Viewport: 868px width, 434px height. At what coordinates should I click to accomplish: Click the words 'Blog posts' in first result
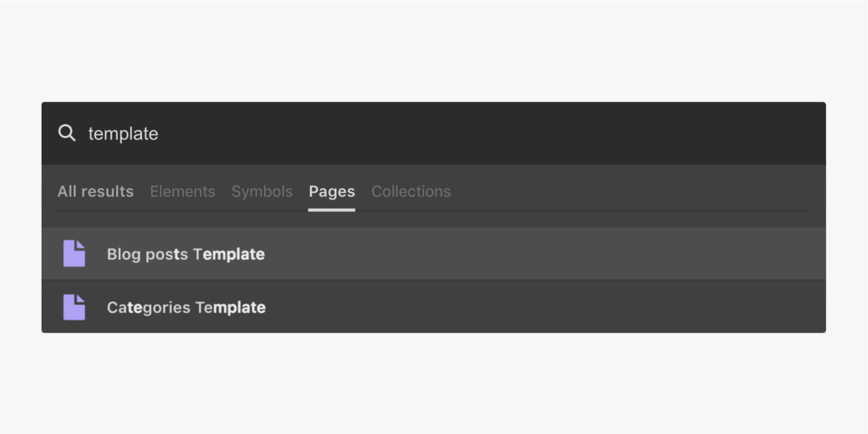point(148,254)
